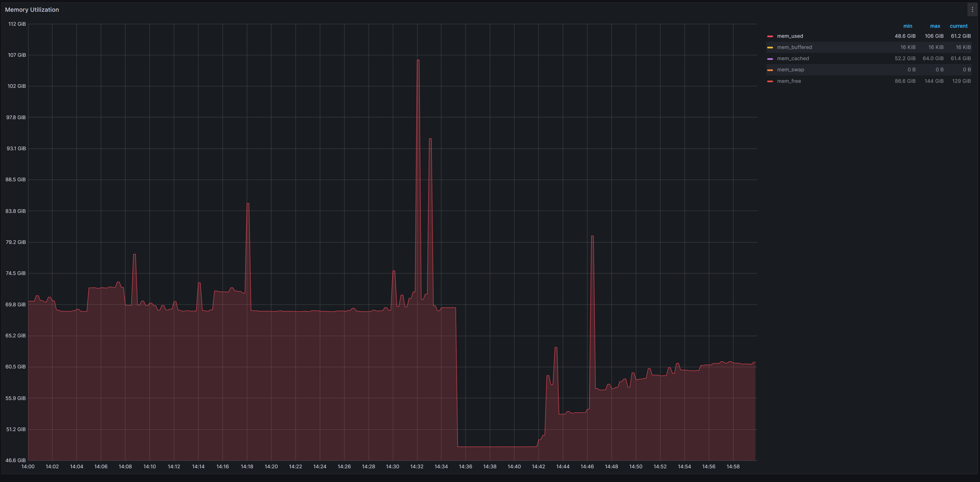980x482 pixels.
Task: Open the panel menu three-dots icon
Action: coord(972,10)
